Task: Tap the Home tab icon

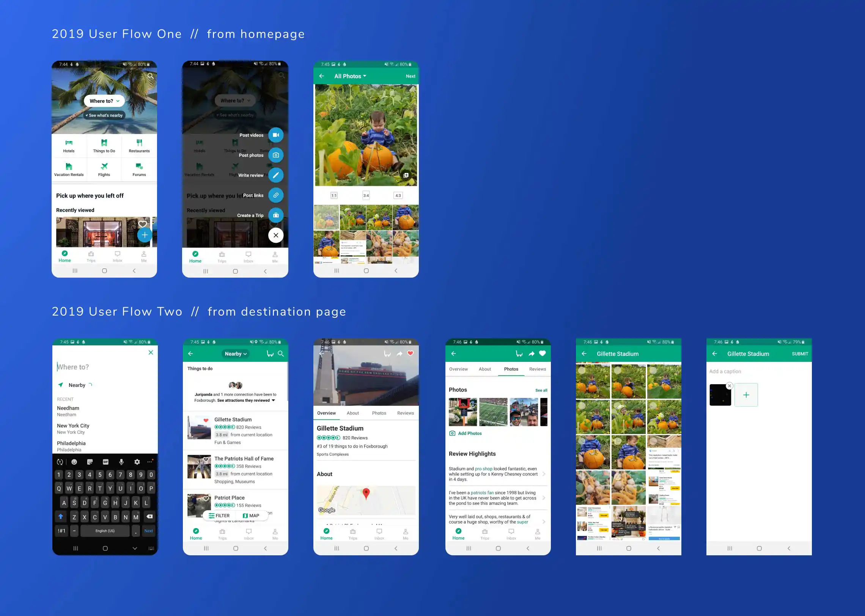Action: coord(65,255)
